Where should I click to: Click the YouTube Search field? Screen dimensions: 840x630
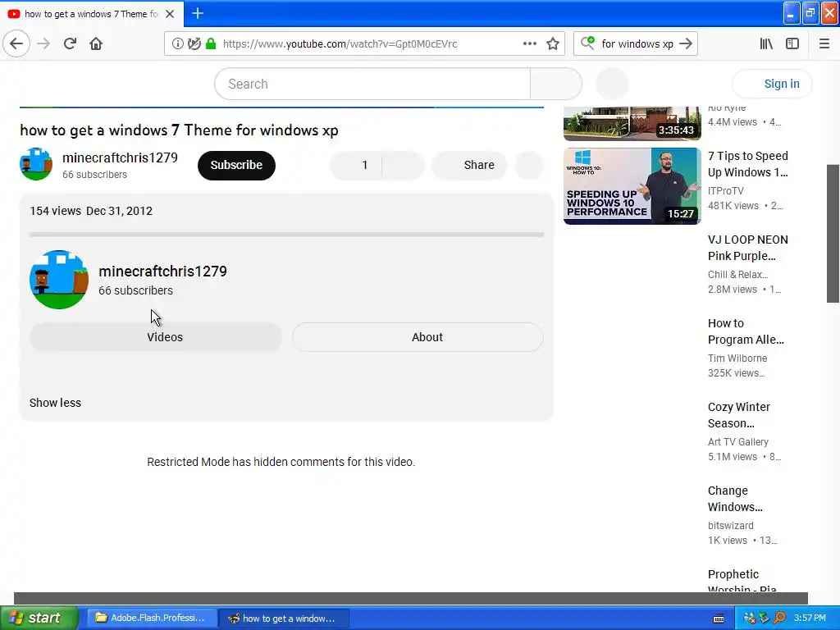click(372, 84)
